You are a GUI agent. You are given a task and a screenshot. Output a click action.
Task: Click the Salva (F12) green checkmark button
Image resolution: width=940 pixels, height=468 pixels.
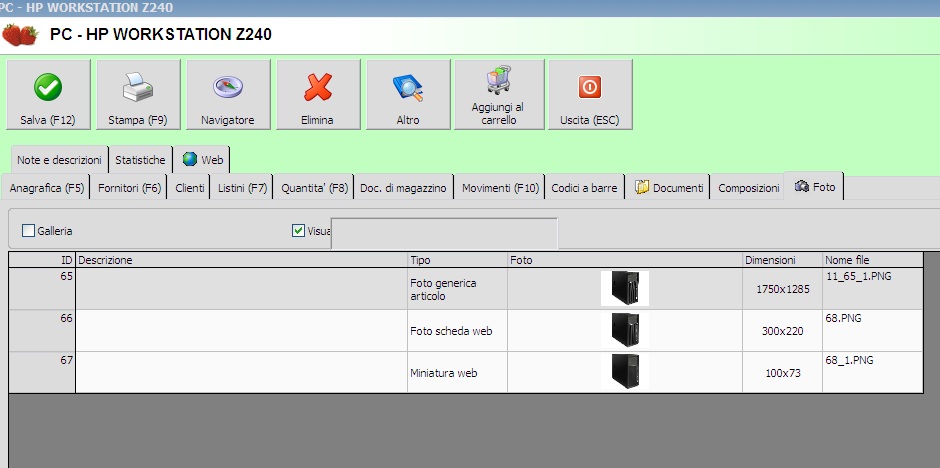(48, 94)
